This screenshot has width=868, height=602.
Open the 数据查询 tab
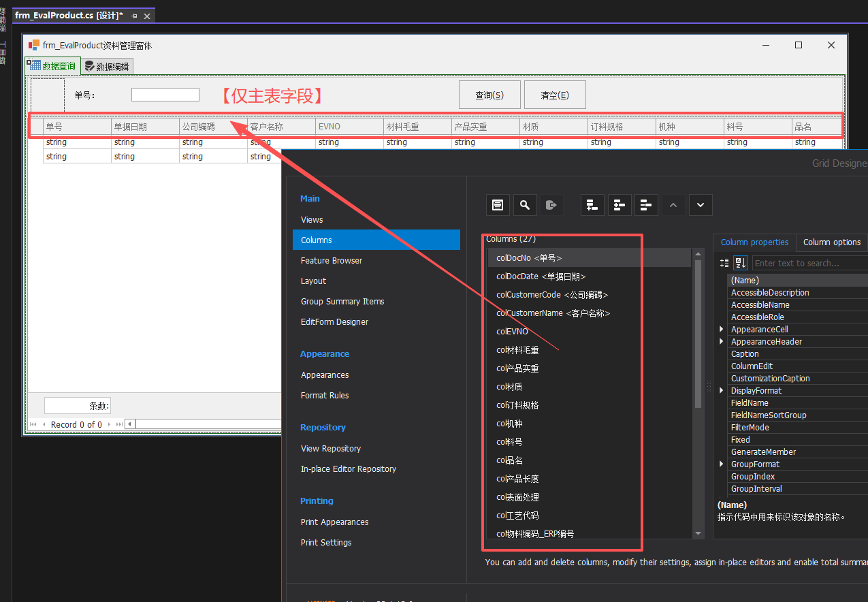pyautogui.click(x=53, y=66)
